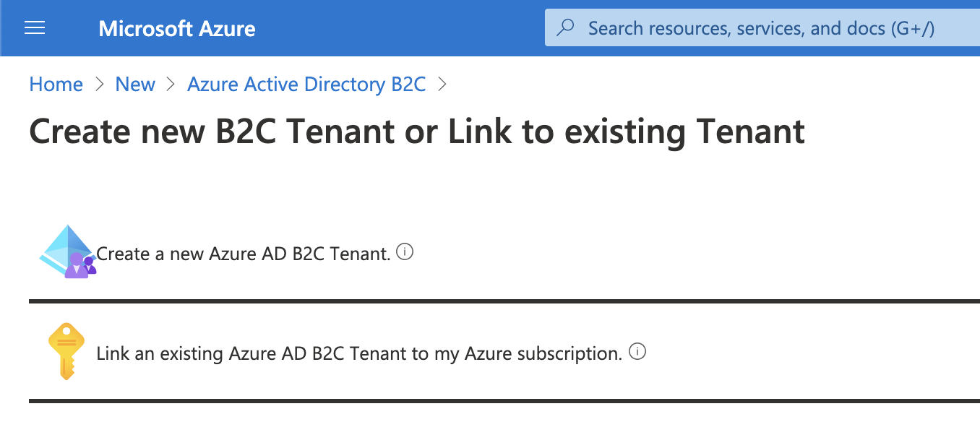Go to Home breadcrumb
980x448 pixels.
tap(56, 85)
